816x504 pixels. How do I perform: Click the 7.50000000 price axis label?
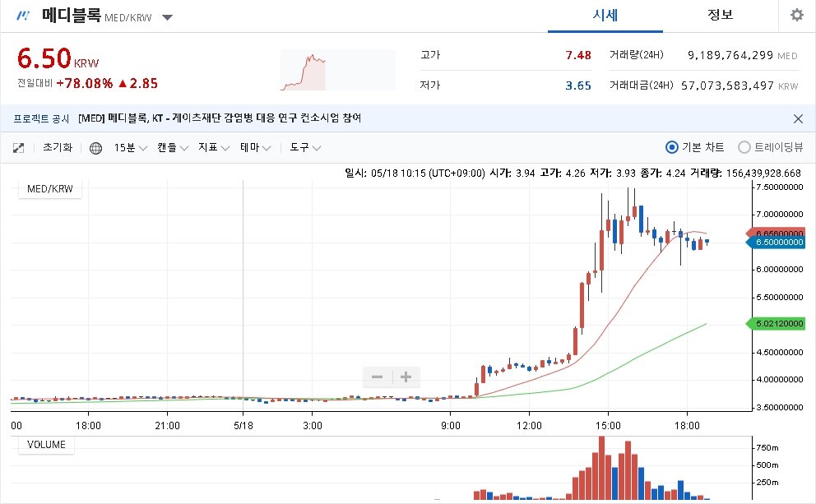pyautogui.click(x=780, y=187)
